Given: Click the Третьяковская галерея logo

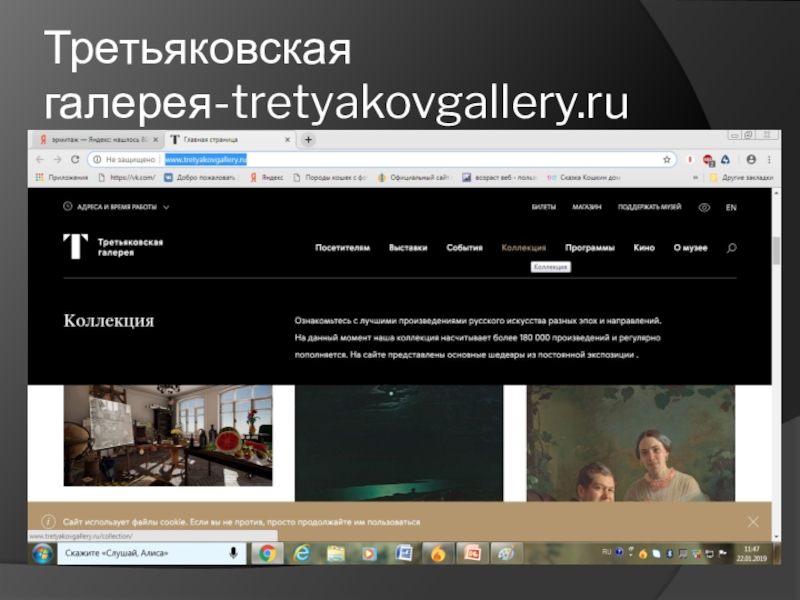Looking at the screenshot, I should click(x=113, y=247).
